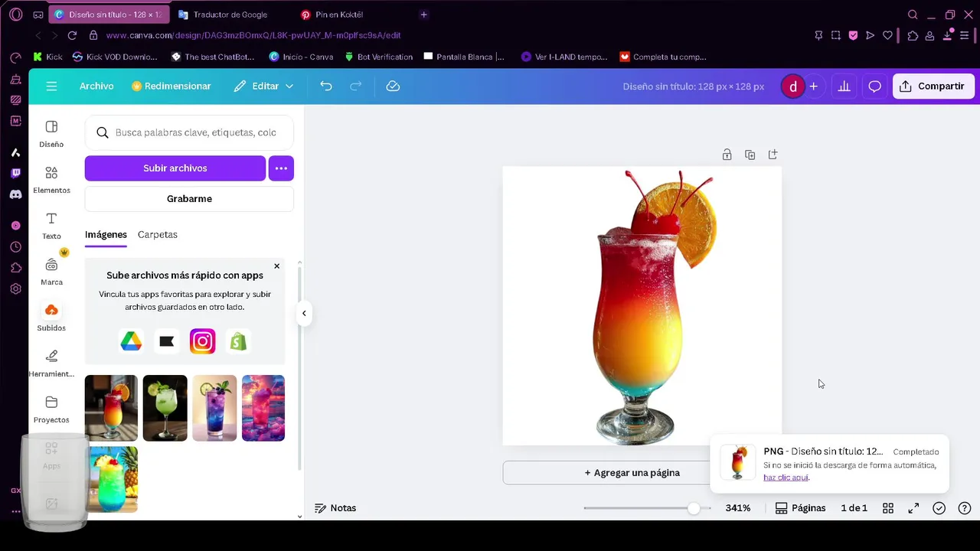
Task: Click the uploads panel vertical scrollbar
Action: click(x=299, y=367)
